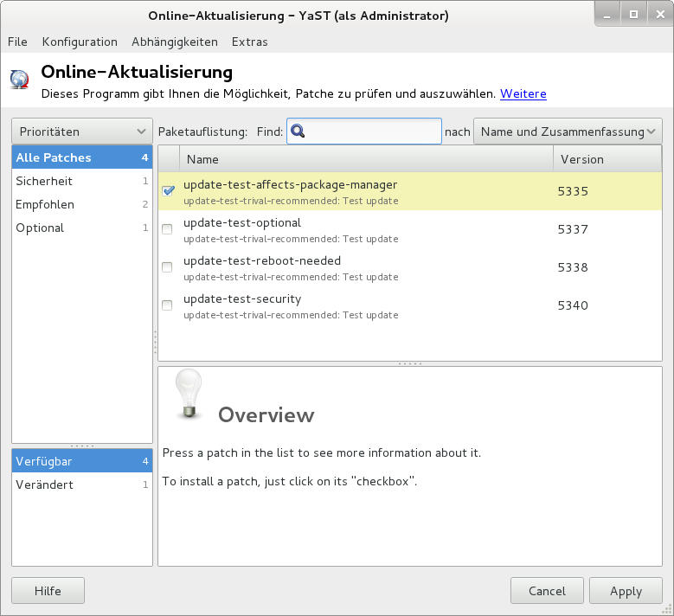
Task: Select update-test-security row name
Action: [x=242, y=298]
